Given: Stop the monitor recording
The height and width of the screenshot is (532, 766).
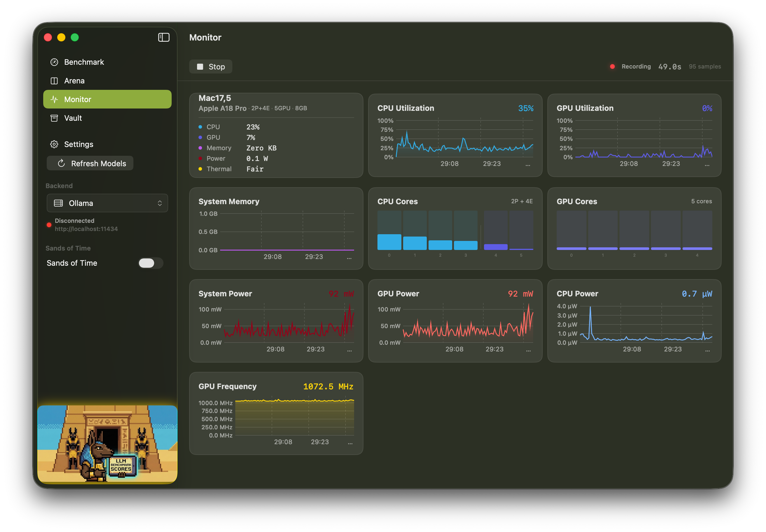Looking at the screenshot, I should coord(210,67).
